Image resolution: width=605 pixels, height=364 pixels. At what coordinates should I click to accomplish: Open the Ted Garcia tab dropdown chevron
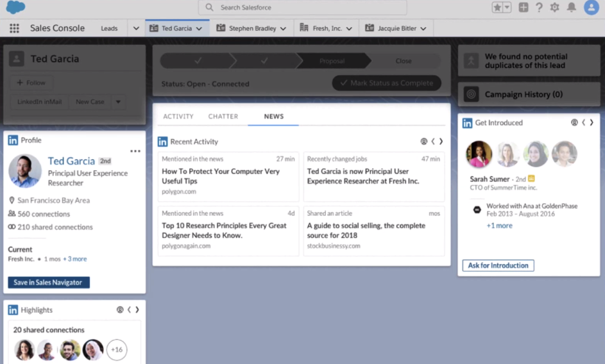pos(199,29)
